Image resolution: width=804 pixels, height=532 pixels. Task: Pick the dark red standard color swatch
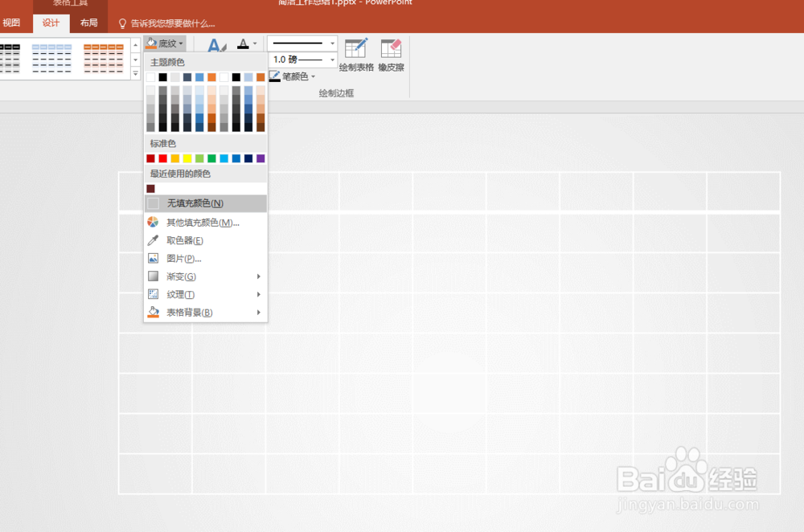(151, 158)
